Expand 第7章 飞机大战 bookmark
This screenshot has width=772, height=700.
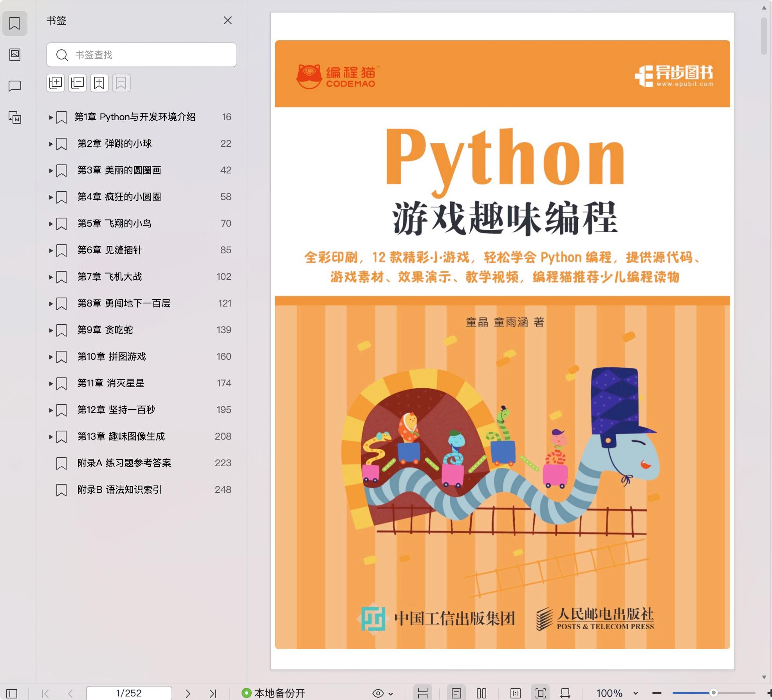coord(51,277)
